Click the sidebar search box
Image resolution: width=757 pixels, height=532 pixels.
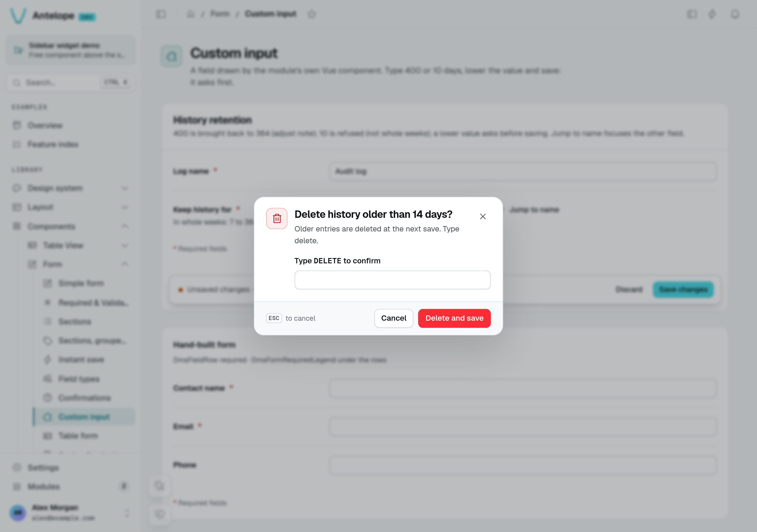point(71,82)
